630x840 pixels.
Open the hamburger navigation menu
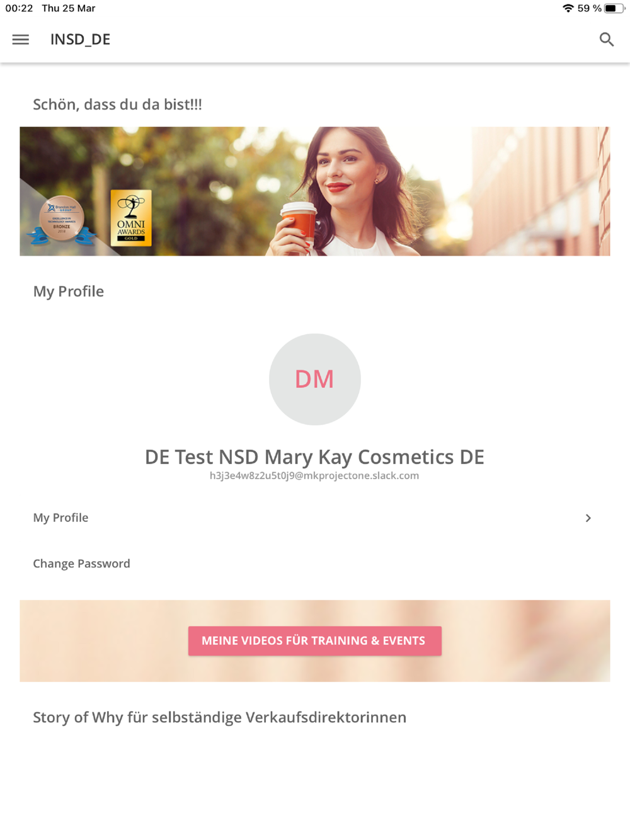pos(21,39)
